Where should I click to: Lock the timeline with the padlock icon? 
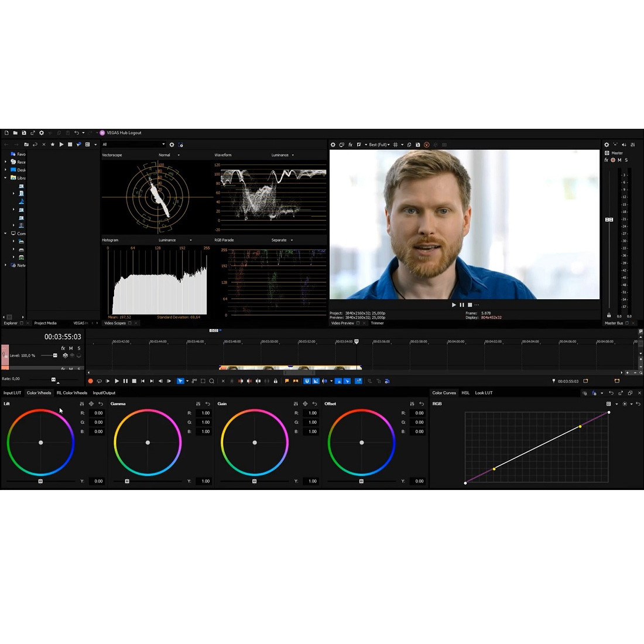tap(275, 381)
